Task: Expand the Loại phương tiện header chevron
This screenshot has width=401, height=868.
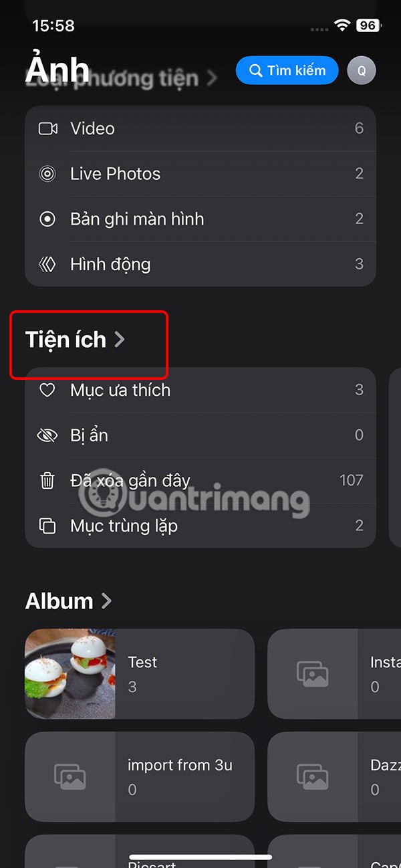Action: 212,78
